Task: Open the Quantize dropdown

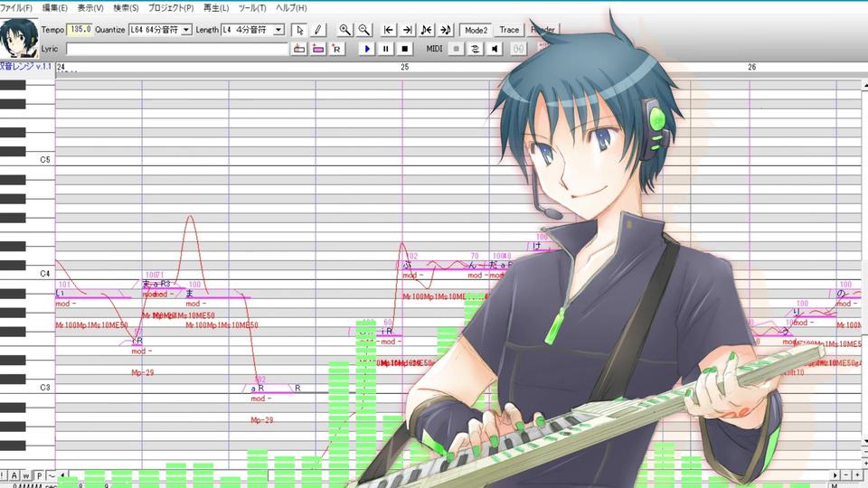Action: [x=161, y=29]
